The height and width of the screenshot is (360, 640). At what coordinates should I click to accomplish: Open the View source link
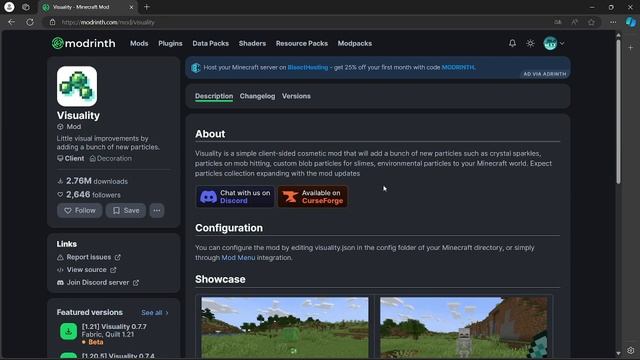87,270
